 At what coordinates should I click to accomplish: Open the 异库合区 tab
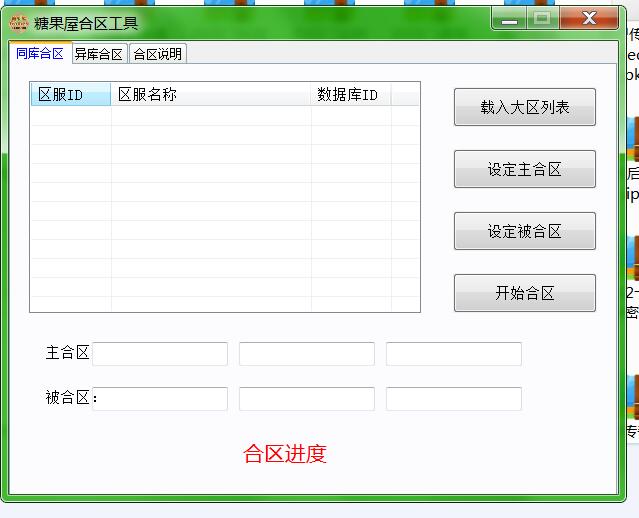click(98, 54)
